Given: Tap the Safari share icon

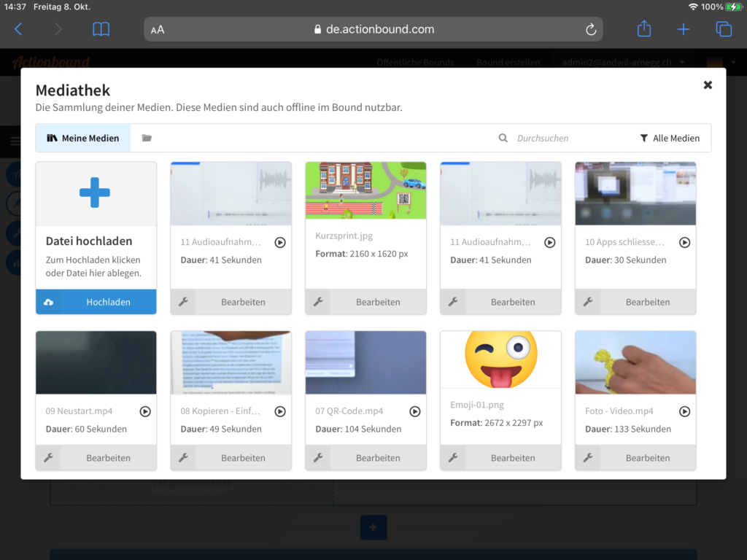Looking at the screenshot, I should (643, 29).
